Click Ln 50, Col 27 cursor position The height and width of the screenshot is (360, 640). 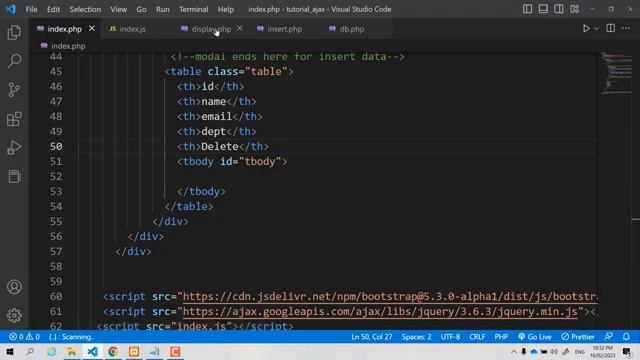pyautogui.click(x=371, y=337)
